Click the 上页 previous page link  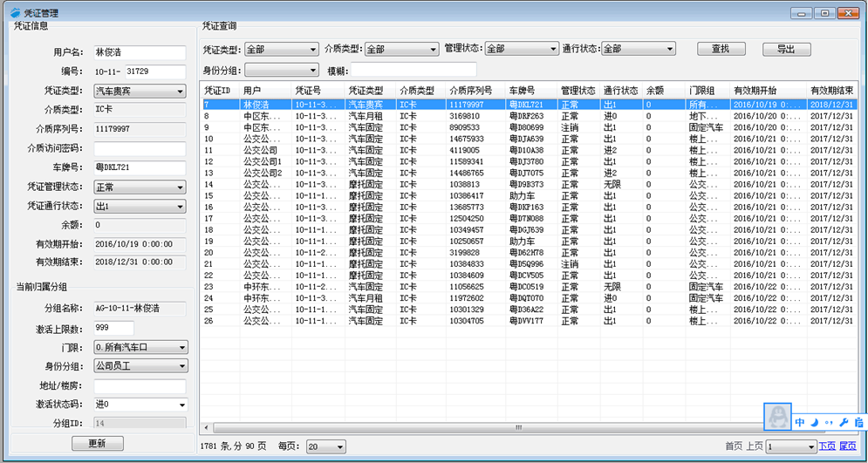(x=754, y=446)
